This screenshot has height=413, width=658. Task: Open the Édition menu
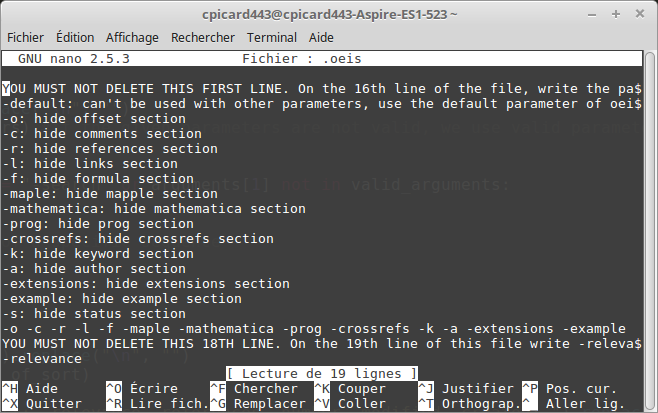[75, 37]
